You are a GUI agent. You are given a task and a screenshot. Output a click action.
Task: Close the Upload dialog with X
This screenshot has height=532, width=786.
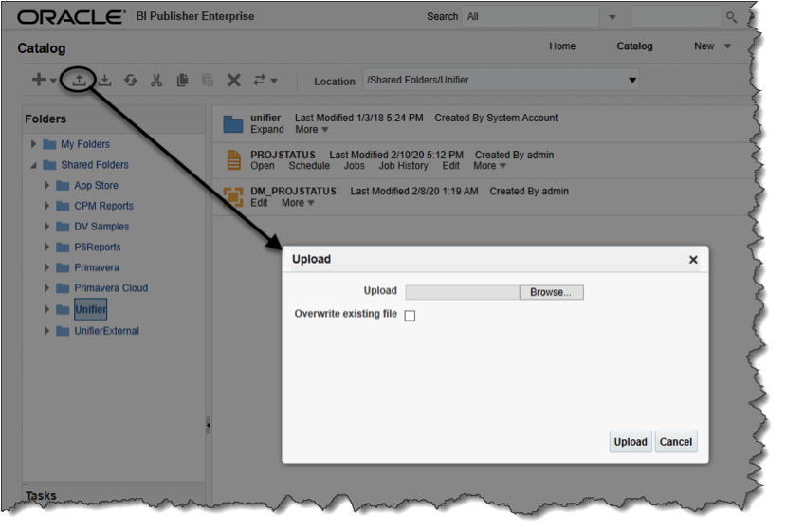[693, 260]
